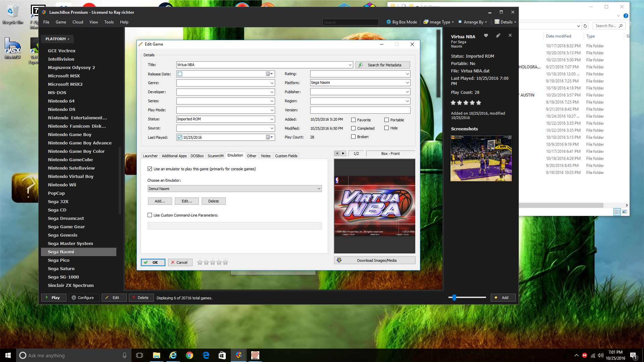Click Cancel in Edit Game dialog
This screenshot has height=362, width=644.
click(x=180, y=262)
